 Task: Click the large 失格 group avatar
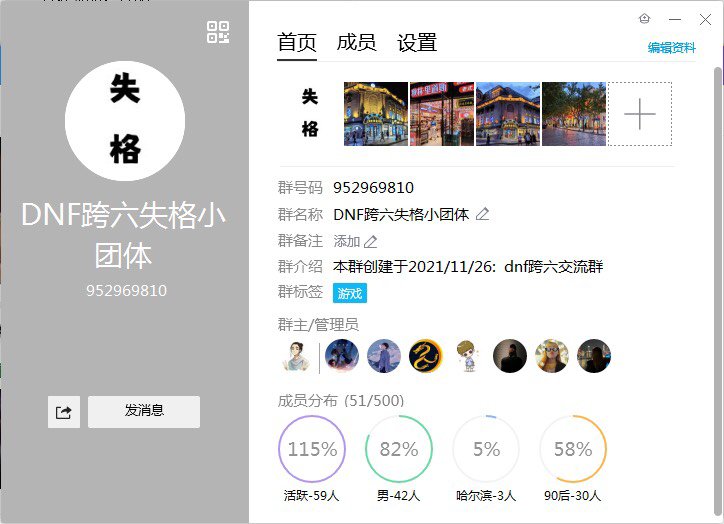pos(125,121)
